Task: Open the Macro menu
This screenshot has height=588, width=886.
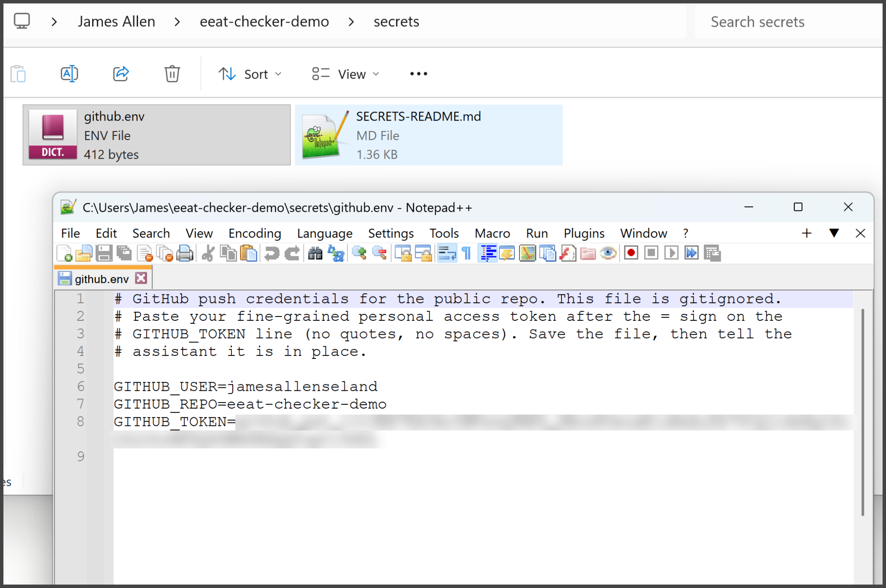Action: coord(492,233)
